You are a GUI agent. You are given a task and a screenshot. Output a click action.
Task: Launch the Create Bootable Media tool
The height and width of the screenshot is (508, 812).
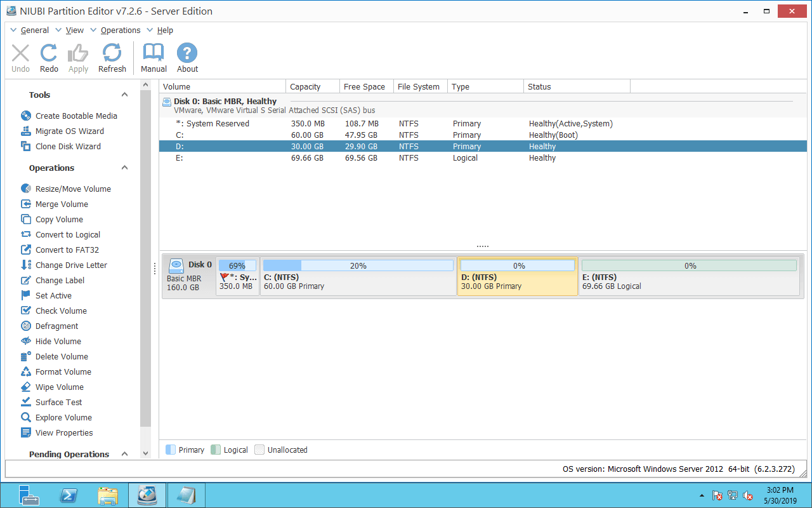click(76, 116)
